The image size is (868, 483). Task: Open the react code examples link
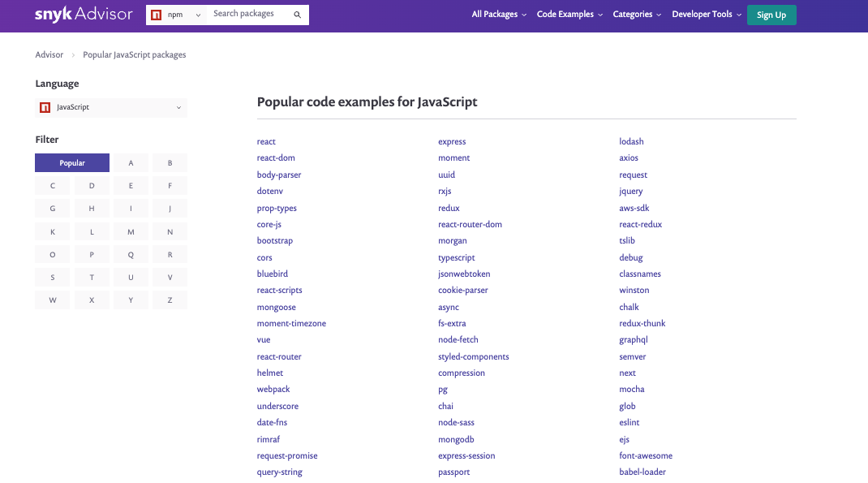coord(266,142)
